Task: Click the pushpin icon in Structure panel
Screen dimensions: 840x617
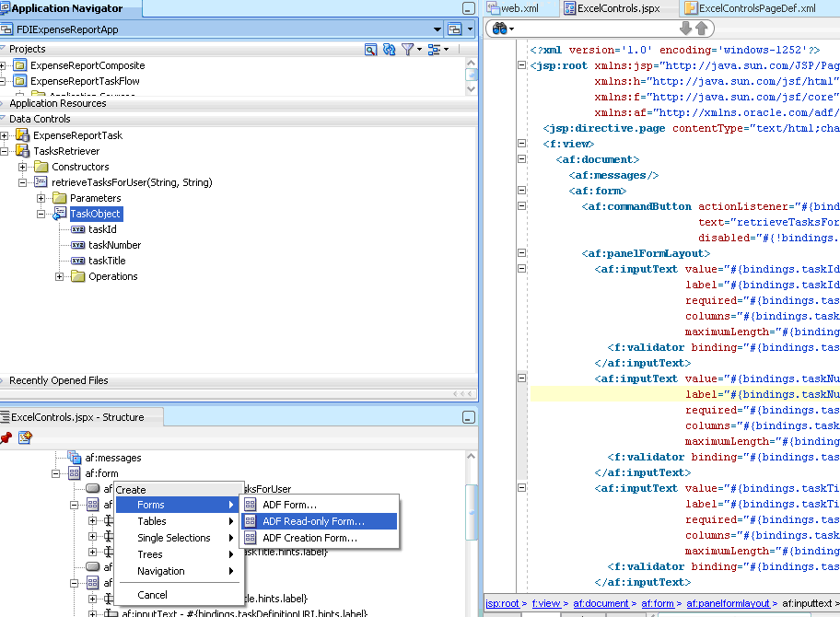Action: click(6, 437)
